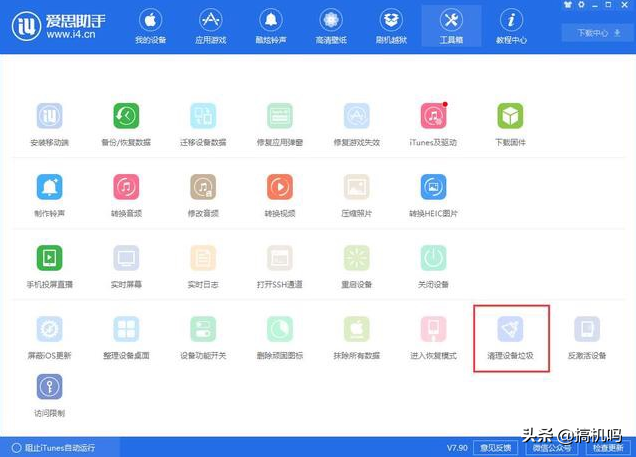Select 抹除所有数据 erase all data
The height and width of the screenshot is (457, 636).
coord(357,330)
